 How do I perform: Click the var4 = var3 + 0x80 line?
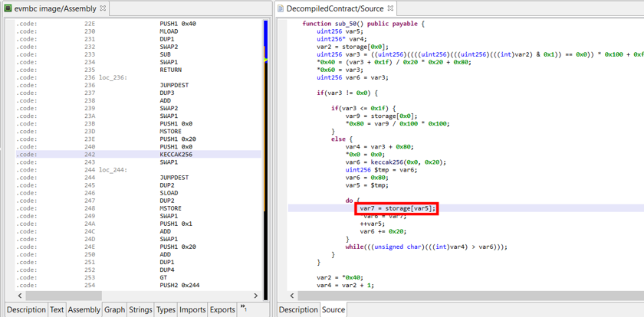[379, 147]
